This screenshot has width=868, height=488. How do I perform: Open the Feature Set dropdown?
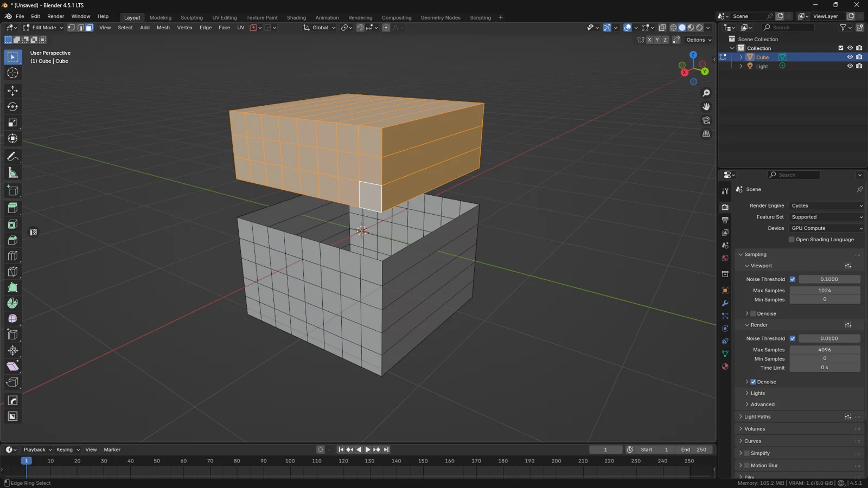(x=826, y=217)
